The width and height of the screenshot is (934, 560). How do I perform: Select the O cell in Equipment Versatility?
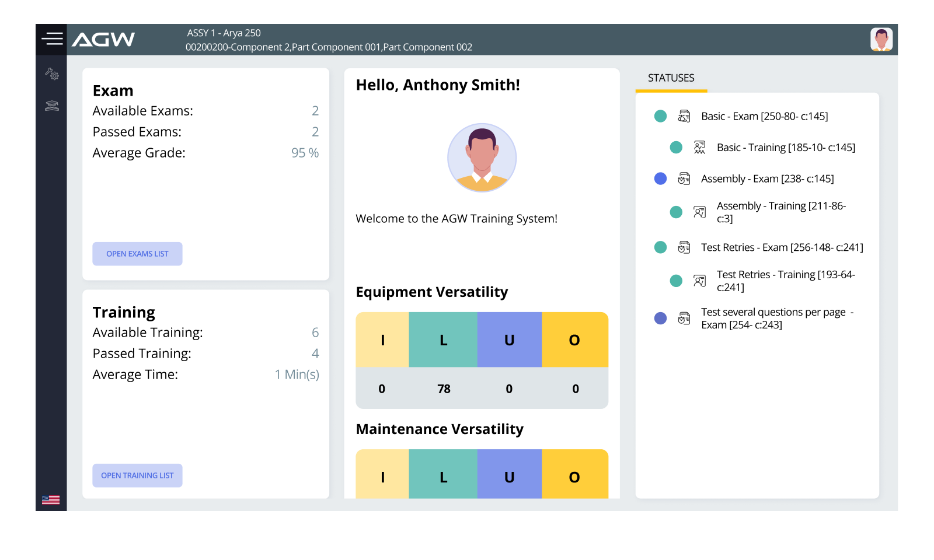coord(575,339)
